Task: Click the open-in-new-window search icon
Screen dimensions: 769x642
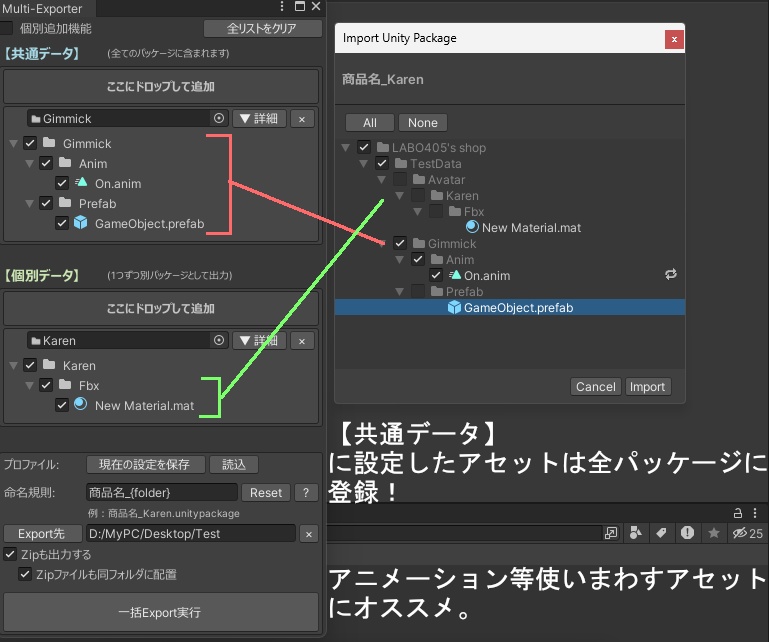Action: (611, 533)
